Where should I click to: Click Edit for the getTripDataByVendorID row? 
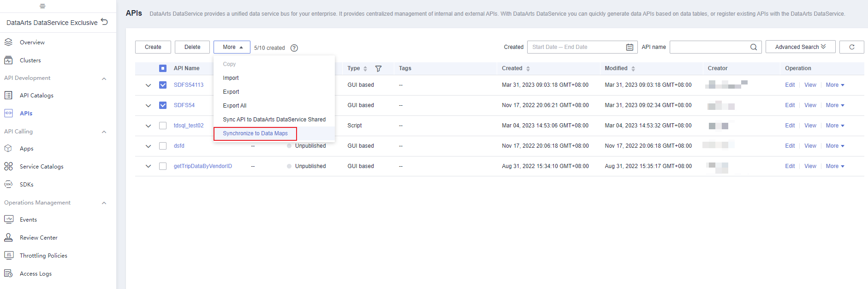pyautogui.click(x=790, y=166)
